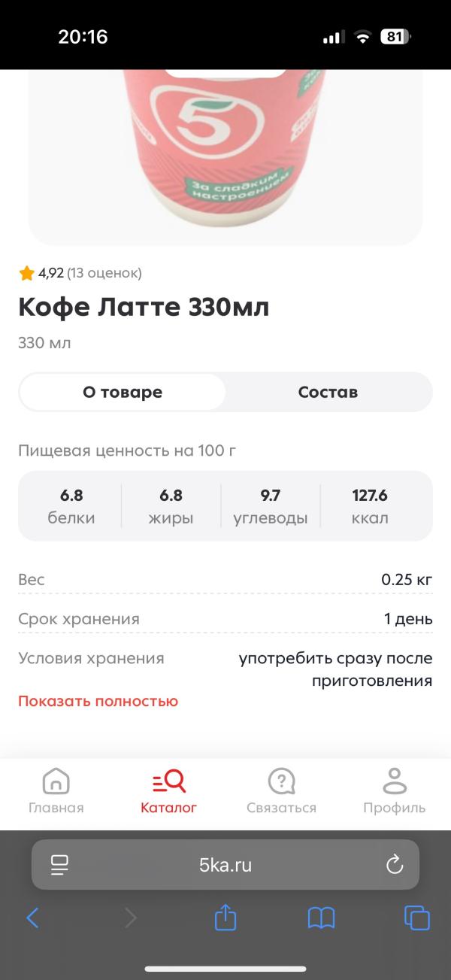451x980 pixels.
Task: Open the Safari bookmarks icon
Action: click(321, 918)
